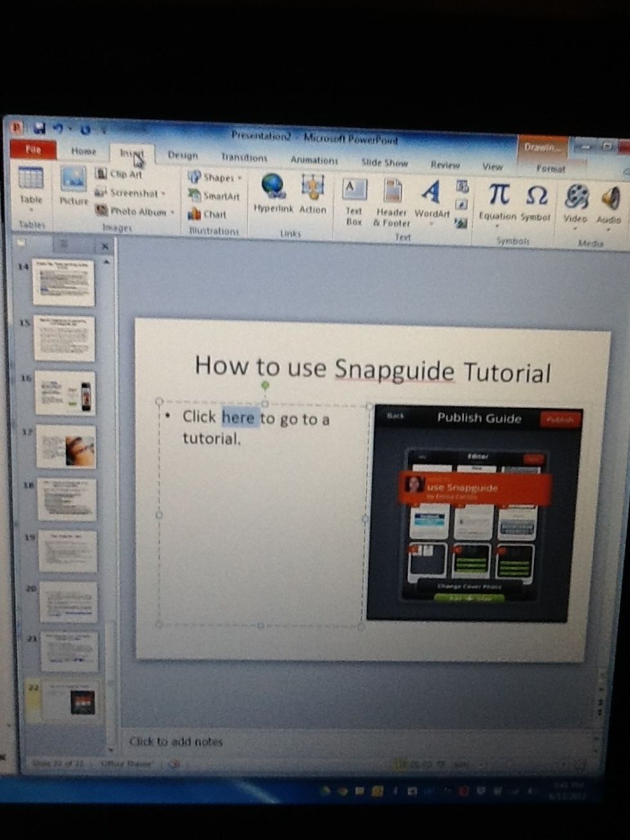Select slide 21 thumbnail
The height and width of the screenshot is (840, 630).
click(69, 652)
